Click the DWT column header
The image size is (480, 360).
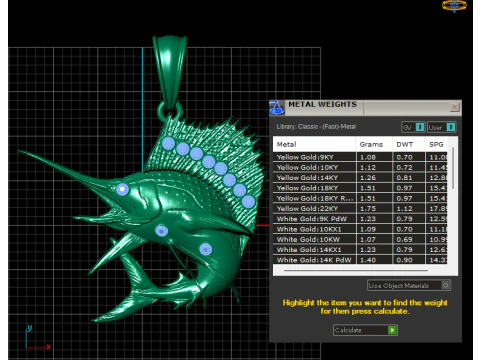409,144
